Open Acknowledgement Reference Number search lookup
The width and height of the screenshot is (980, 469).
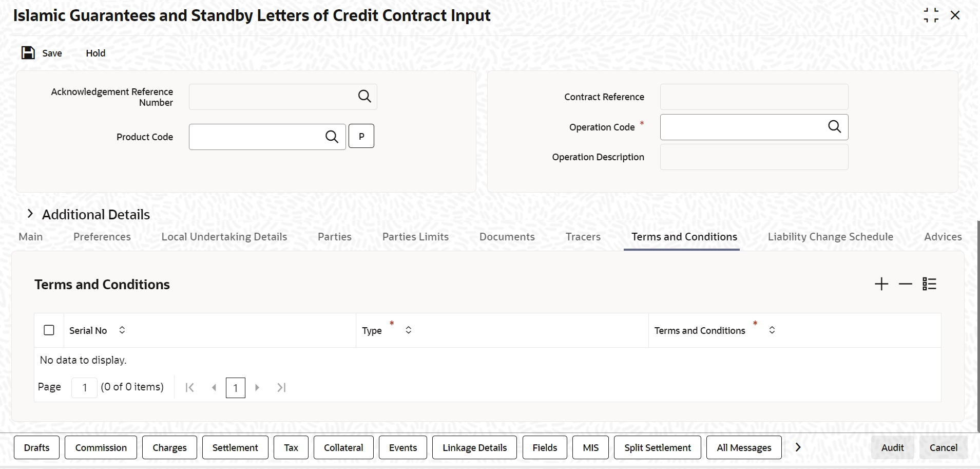[364, 96]
